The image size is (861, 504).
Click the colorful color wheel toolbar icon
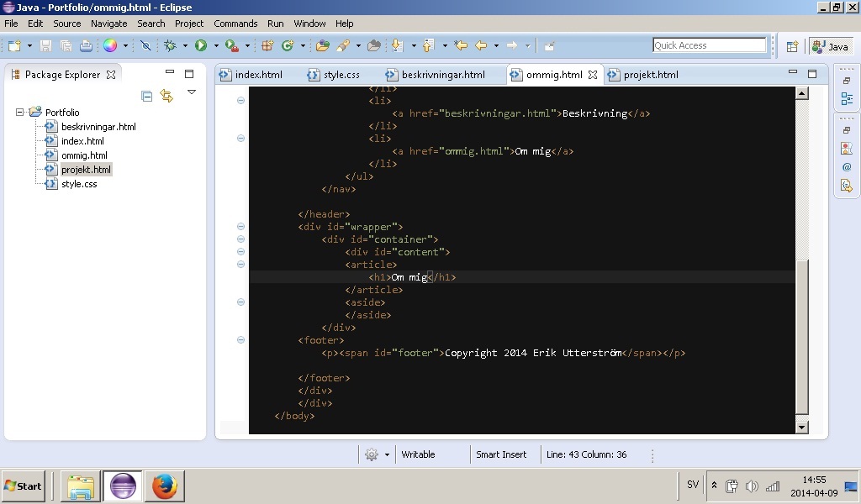point(110,45)
